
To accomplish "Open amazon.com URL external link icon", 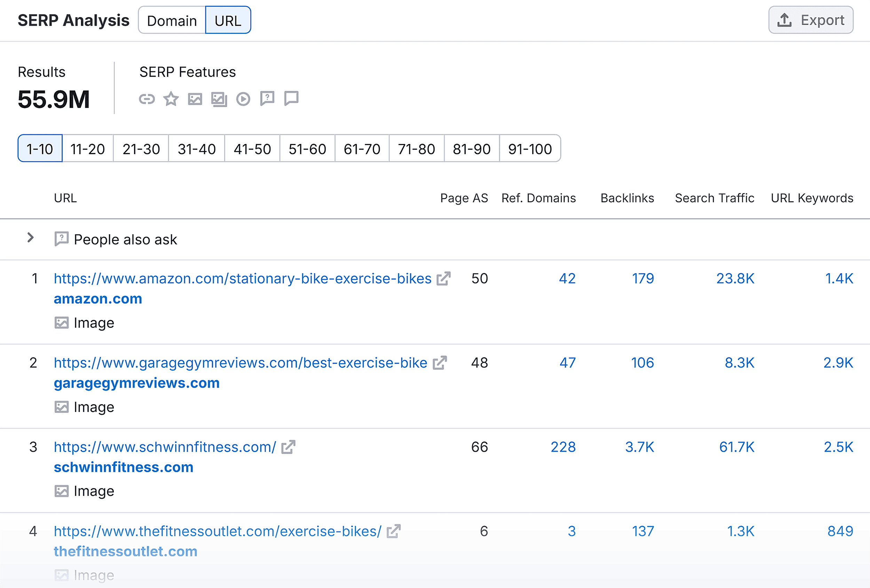I will pyautogui.click(x=444, y=278).
